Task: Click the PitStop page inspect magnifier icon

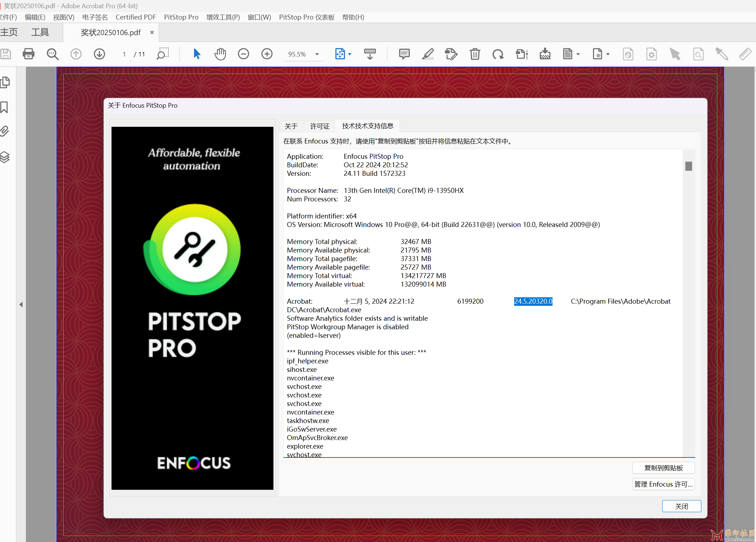Action: [698, 54]
